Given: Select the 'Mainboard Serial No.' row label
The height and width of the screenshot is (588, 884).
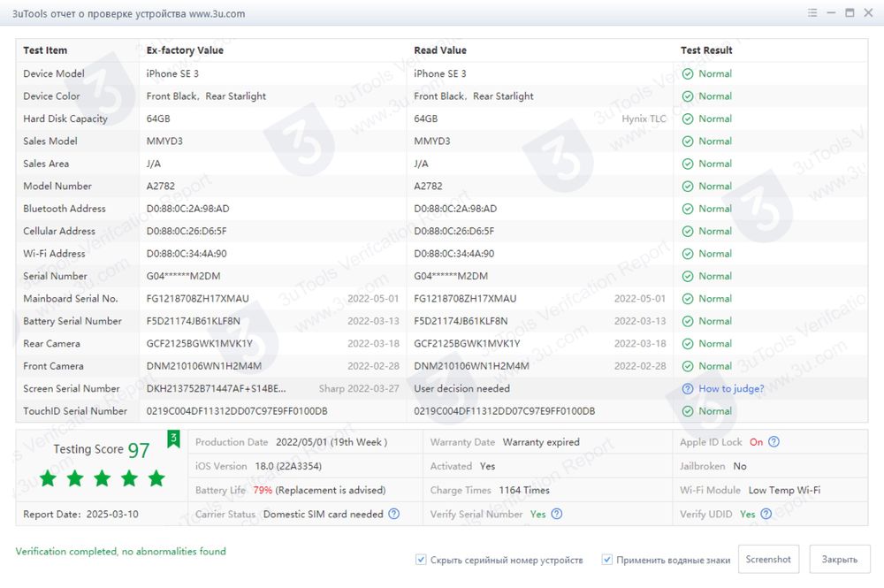Looking at the screenshot, I should [x=71, y=298].
